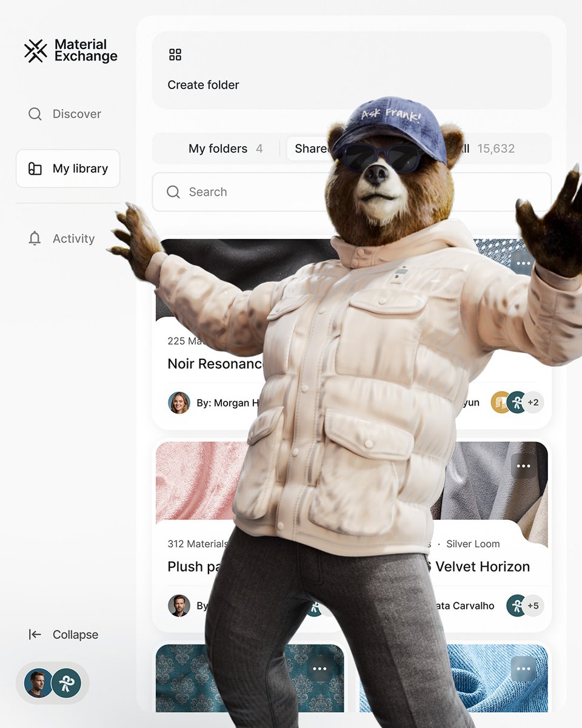Select the tab showing 15,632
The height and width of the screenshot is (728, 582).
[x=488, y=149]
